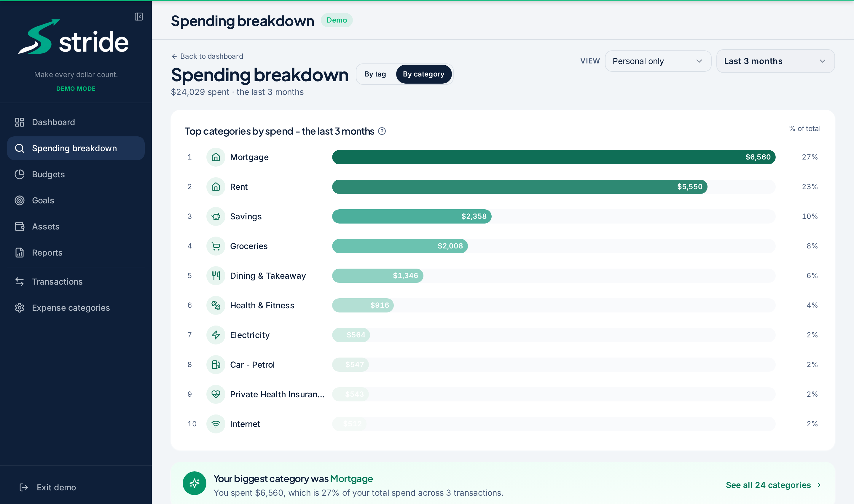The image size is (854, 504).
Task: Click the Groceries category name
Action: coord(249,246)
